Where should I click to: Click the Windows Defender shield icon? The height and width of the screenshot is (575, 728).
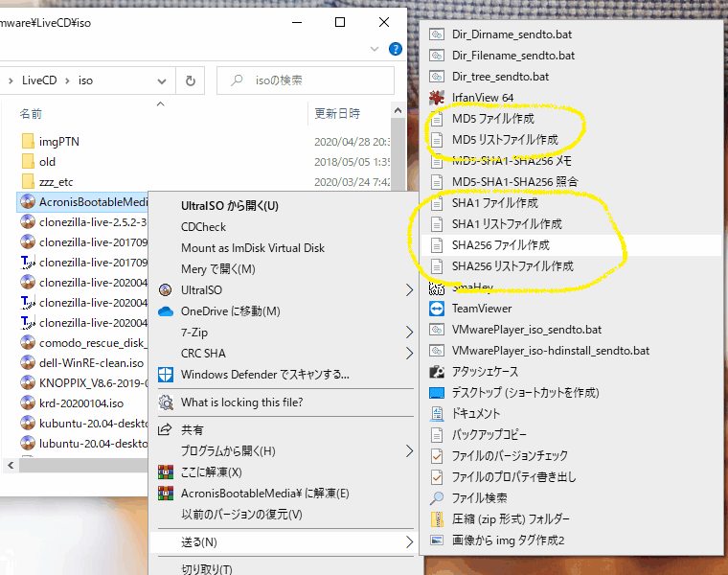[x=166, y=375]
